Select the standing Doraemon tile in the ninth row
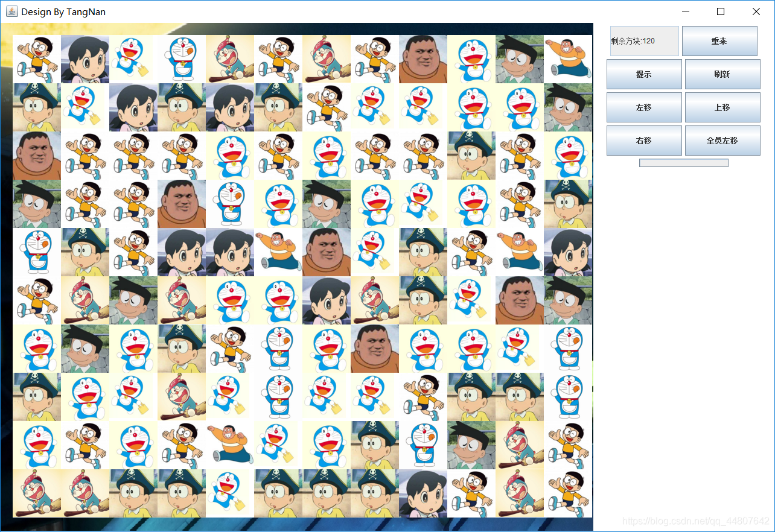Screen dimensions: 775x532 [423, 445]
